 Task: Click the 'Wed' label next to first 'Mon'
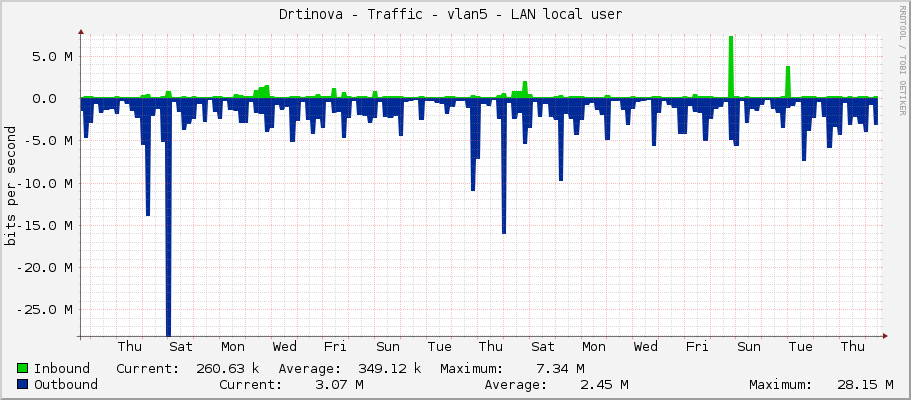(x=285, y=347)
